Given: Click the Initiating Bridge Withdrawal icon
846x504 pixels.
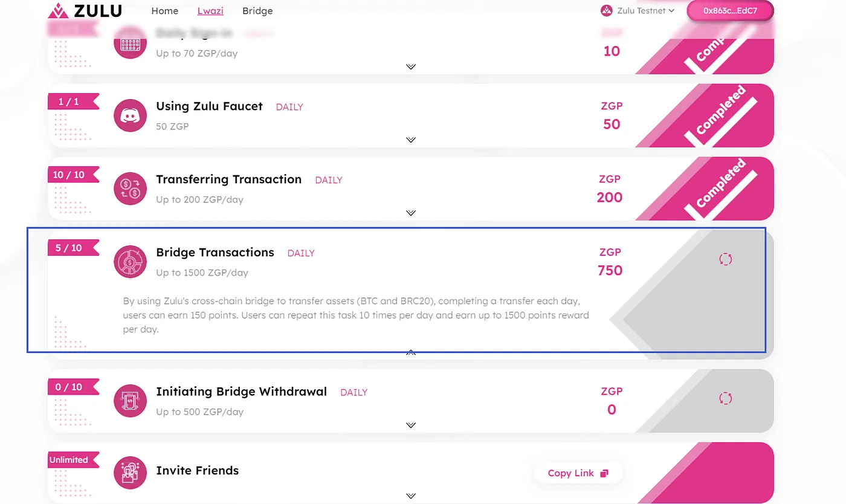Looking at the screenshot, I should coord(131,401).
